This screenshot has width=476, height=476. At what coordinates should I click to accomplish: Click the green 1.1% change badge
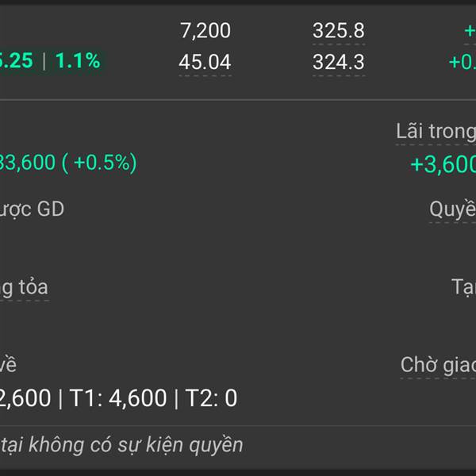coord(78,60)
